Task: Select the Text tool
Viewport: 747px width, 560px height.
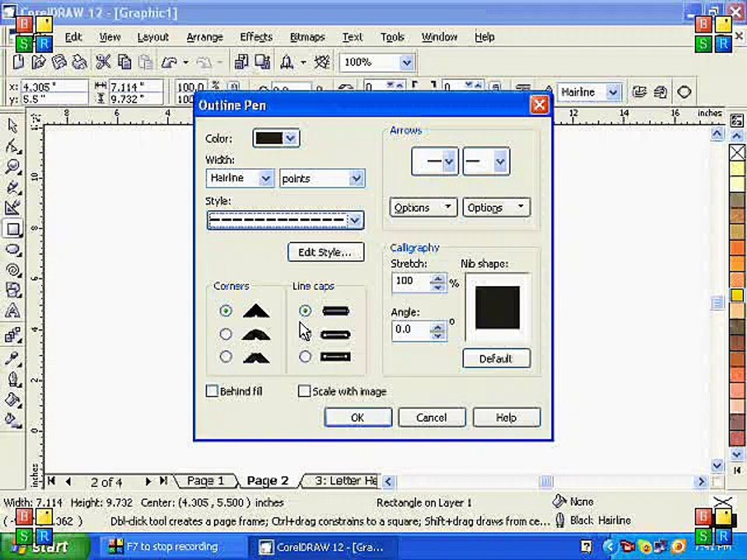Action: tap(13, 311)
